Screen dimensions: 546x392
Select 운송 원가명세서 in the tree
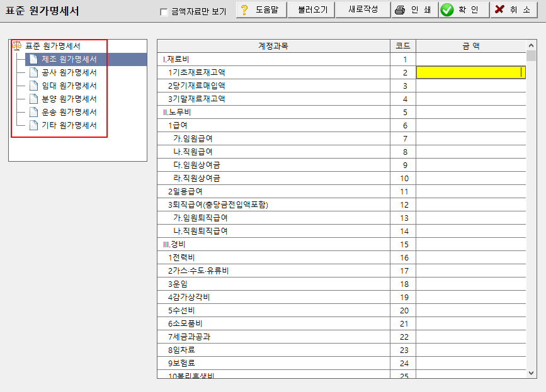69,112
